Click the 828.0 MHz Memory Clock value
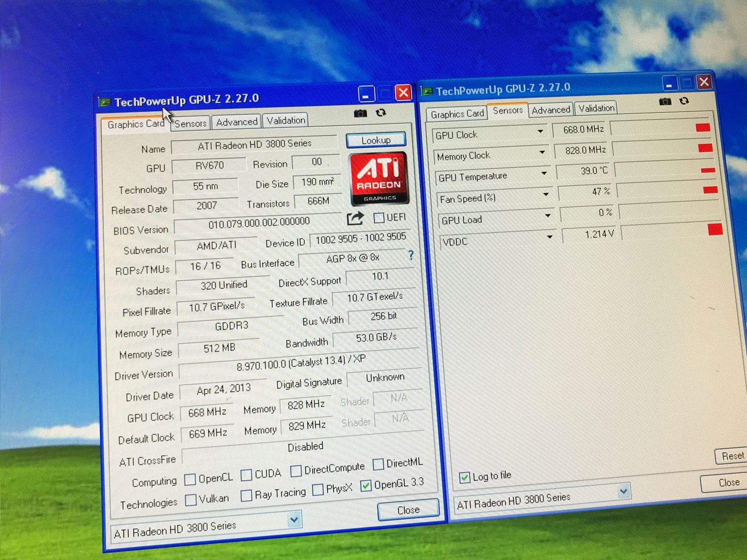Viewport: 747px width, 560px height. [x=582, y=150]
